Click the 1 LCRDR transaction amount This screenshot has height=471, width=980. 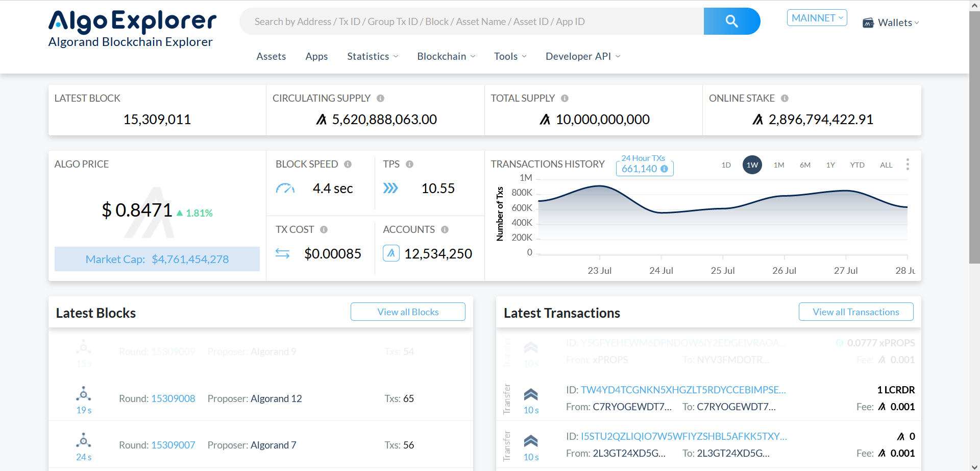click(896, 390)
